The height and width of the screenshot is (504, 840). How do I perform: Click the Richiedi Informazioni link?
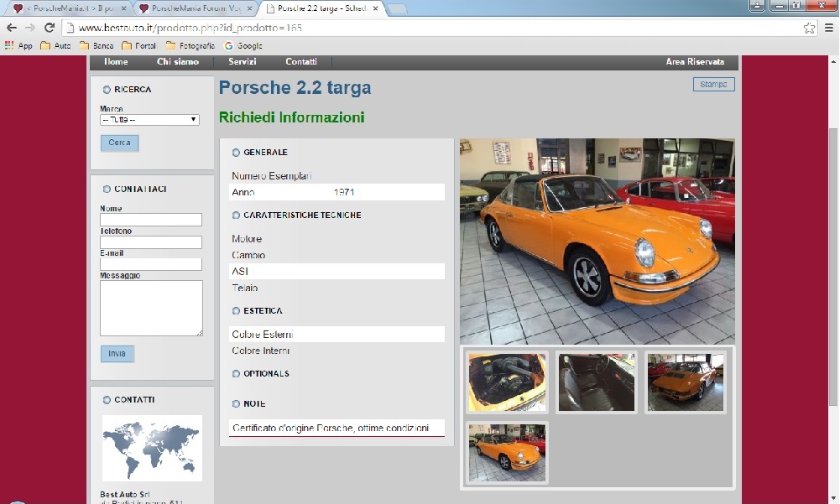click(x=291, y=117)
